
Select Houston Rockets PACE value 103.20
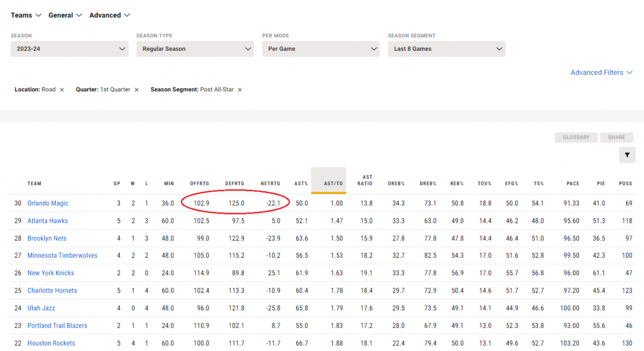click(569, 343)
